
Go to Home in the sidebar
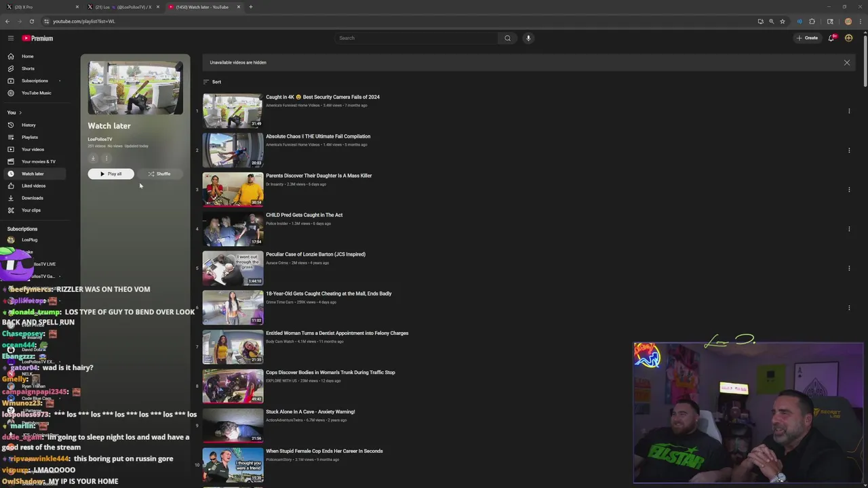click(x=27, y=56)
